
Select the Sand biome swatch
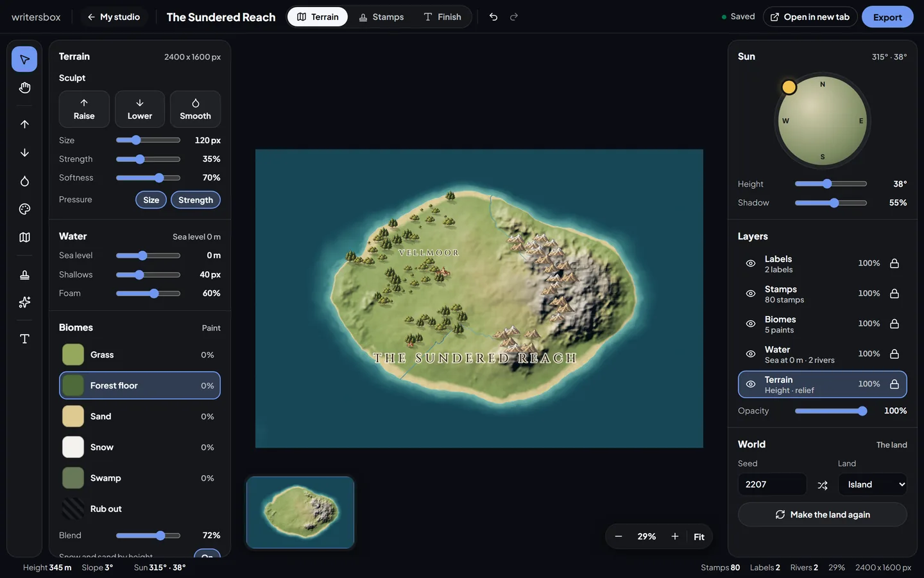point(73,416)
